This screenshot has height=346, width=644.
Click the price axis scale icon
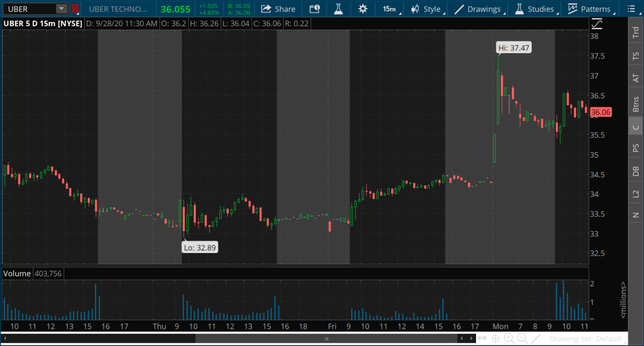tap(597, 24)
